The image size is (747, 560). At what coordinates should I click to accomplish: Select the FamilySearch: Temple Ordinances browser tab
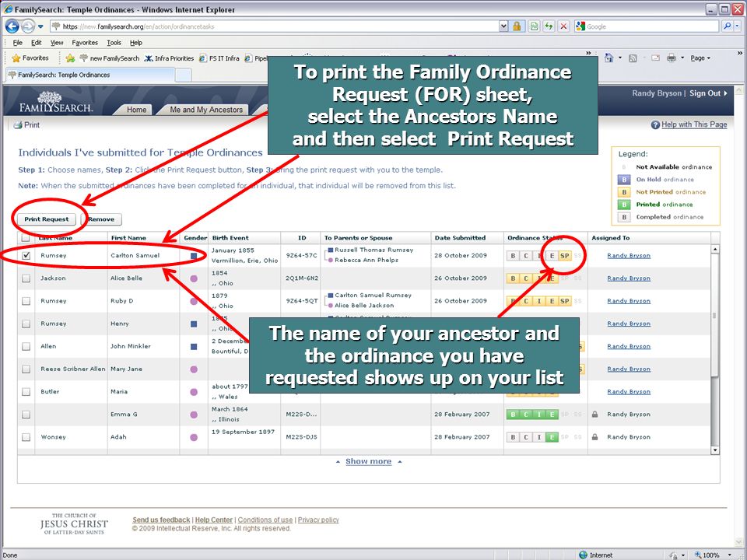(90, 75)
